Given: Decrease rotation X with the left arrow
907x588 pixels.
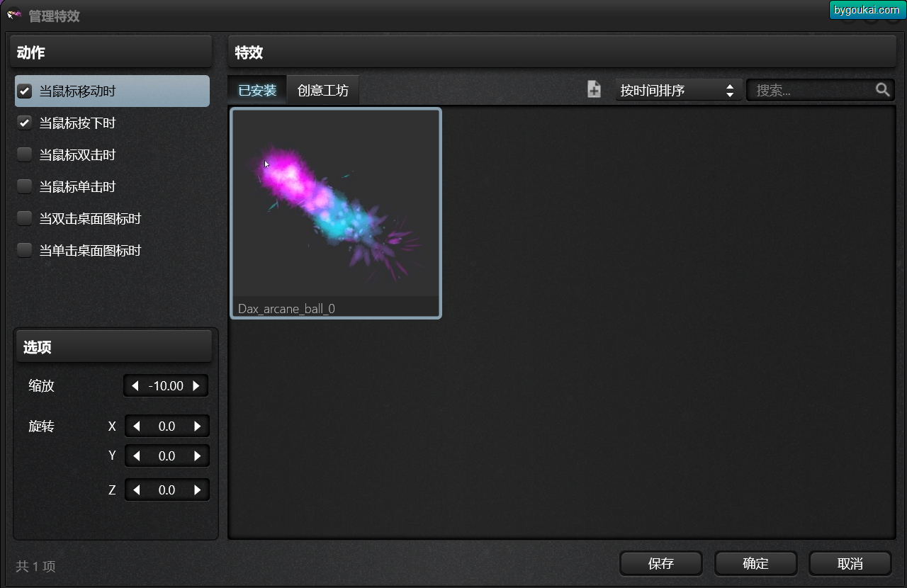Looking at the screenshot, I should [x=137, y=426].
